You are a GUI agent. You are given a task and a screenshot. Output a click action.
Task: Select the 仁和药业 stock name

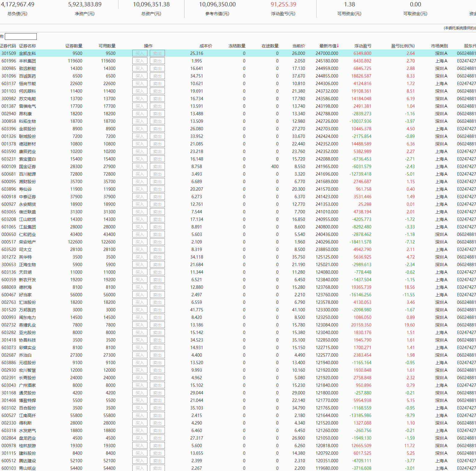coord(27,234)
